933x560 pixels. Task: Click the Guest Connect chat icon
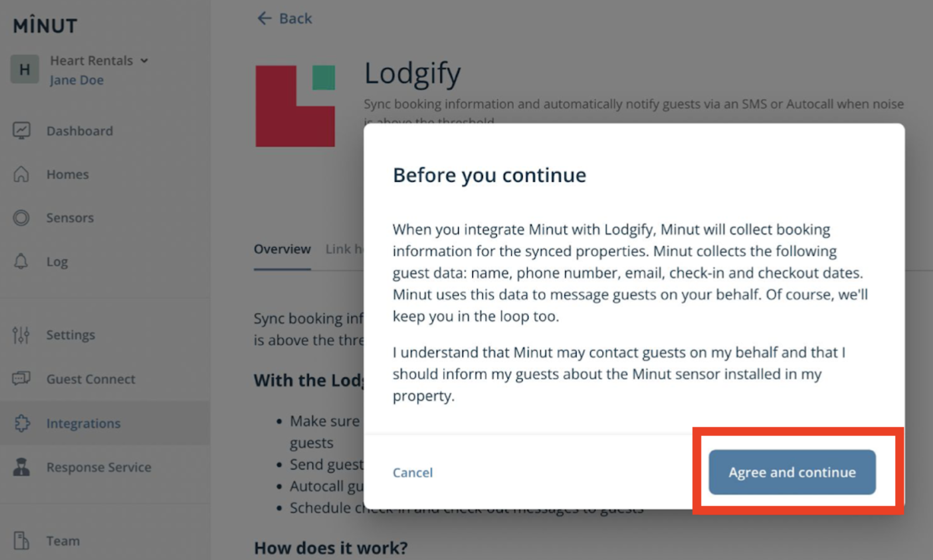[x=22, y=379]
